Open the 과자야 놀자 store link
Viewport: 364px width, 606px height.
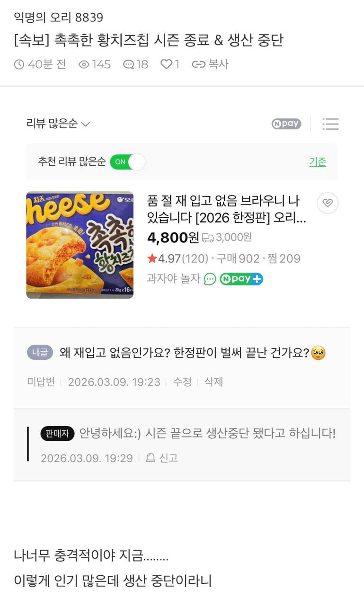(174, 279)
